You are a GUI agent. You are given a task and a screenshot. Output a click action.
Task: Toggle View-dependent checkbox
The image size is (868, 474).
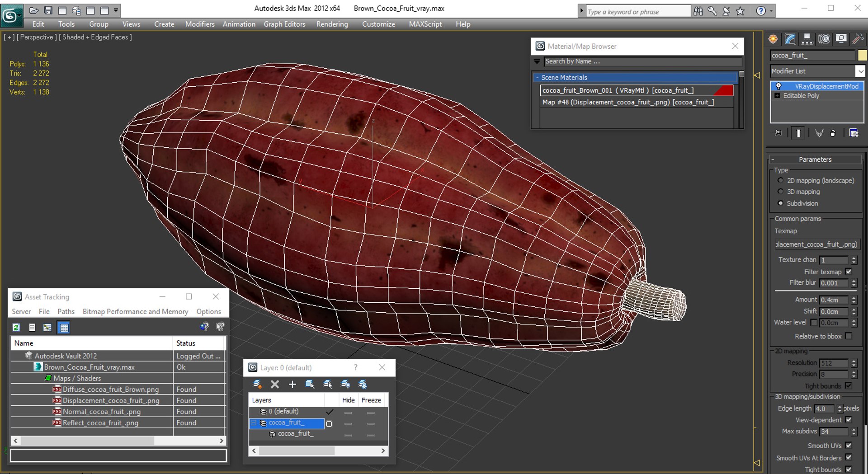tap(849, 420)
